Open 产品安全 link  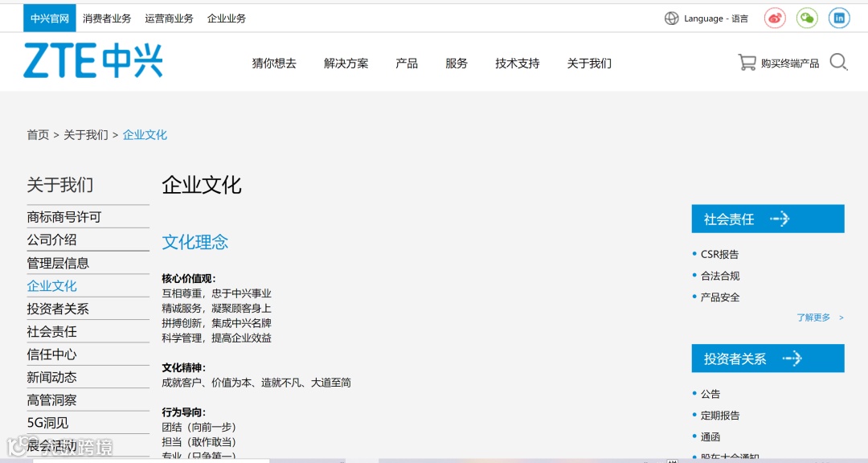[x=720, y=297]
